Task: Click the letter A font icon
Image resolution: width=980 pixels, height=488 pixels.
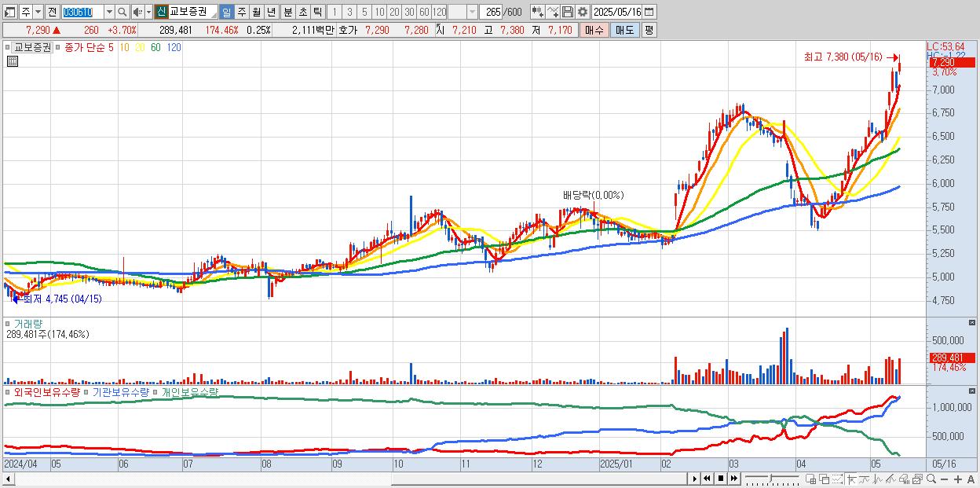Action: [x=971, y=479]
